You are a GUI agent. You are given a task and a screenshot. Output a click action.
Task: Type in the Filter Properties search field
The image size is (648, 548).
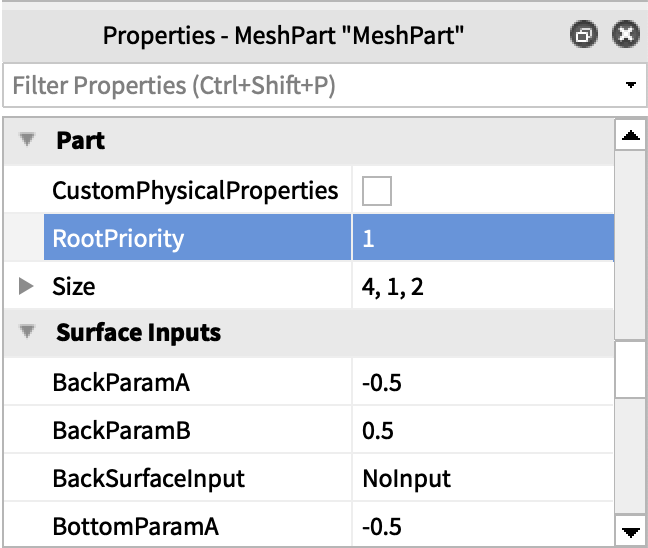tap(300, 86)
